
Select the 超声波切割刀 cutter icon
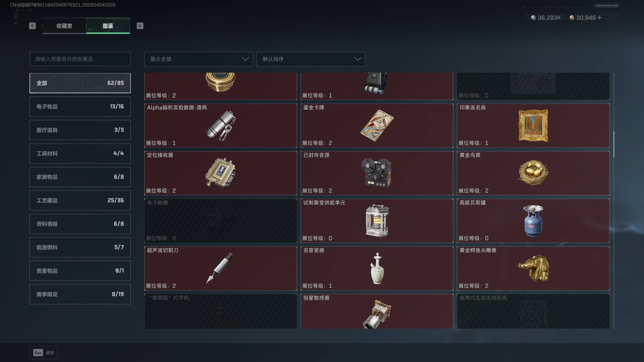click(220, 268)
